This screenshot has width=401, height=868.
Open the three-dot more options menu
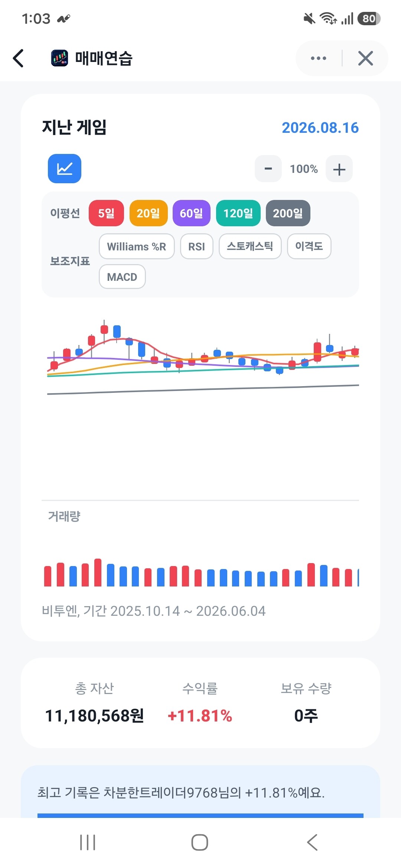tap(319, 58)
